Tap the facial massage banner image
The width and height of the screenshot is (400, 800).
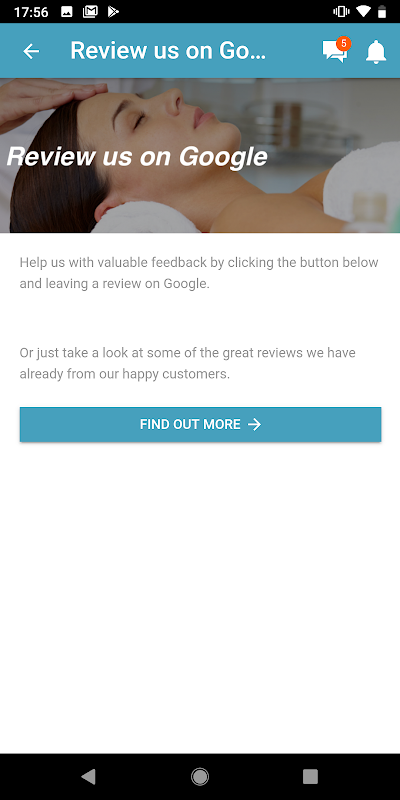(x=200, y=156)
